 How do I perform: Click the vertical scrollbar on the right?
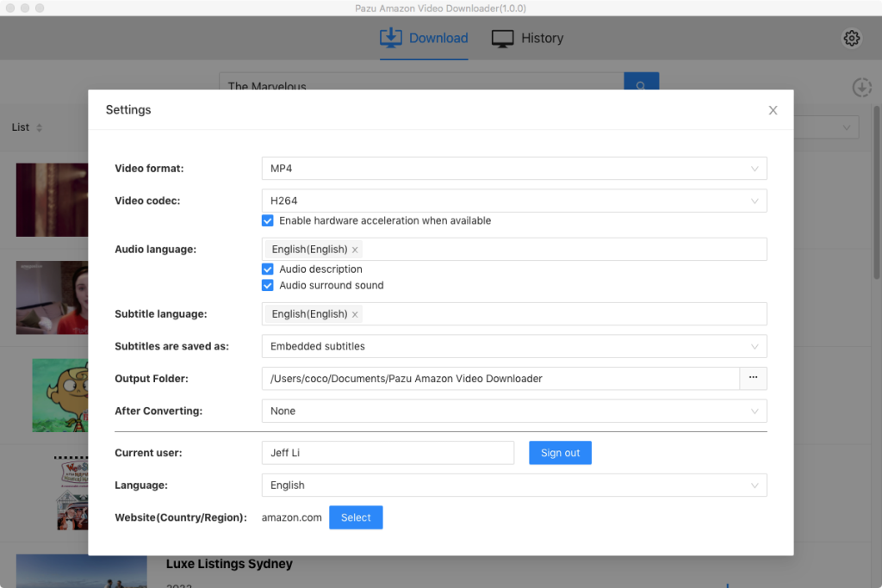(876, 191)
